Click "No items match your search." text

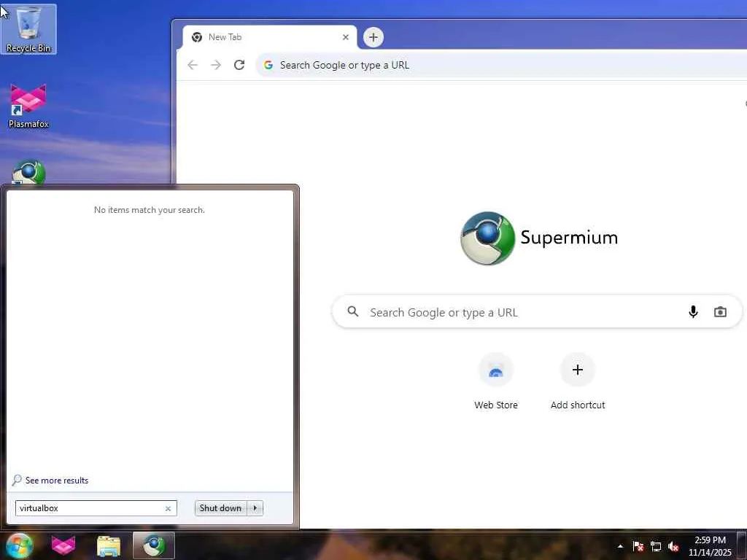[150, 210]
